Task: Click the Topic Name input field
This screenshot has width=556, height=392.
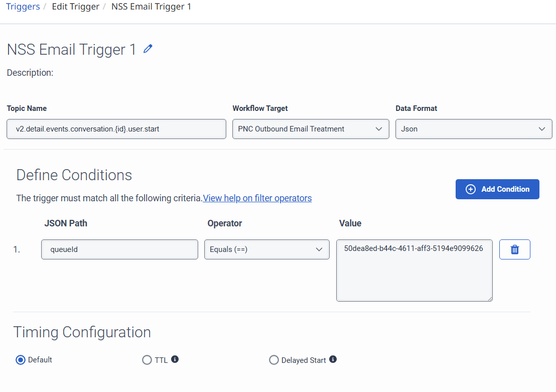Action: click(x=116, y=129)
